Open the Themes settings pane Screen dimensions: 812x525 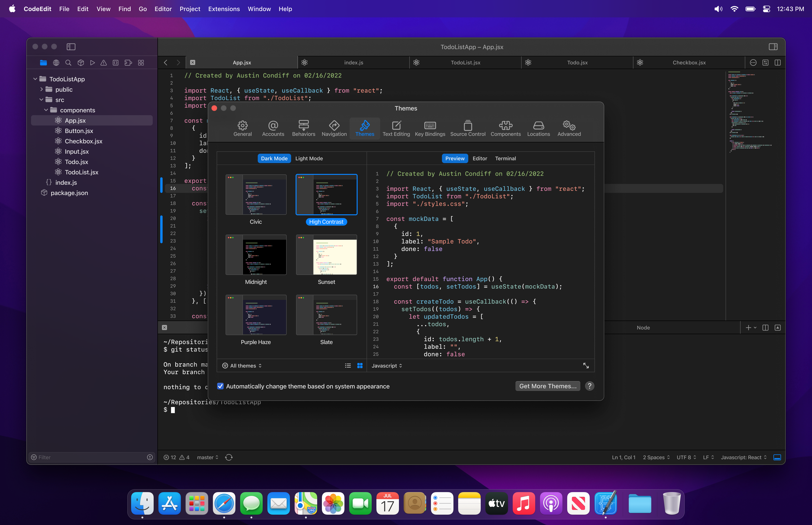point(365,128)
